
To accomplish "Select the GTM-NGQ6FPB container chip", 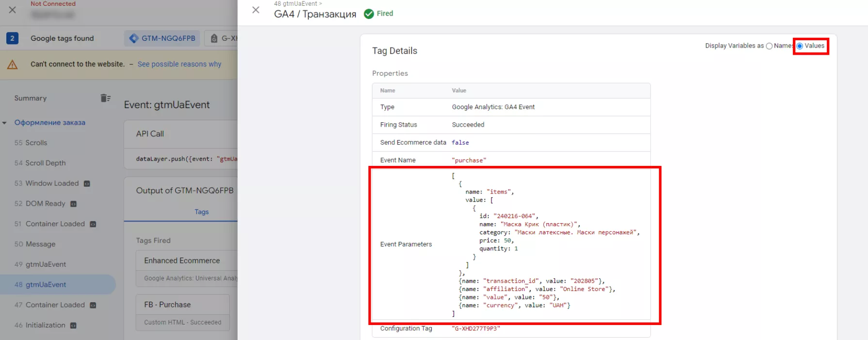I will [x=163, y=38].
